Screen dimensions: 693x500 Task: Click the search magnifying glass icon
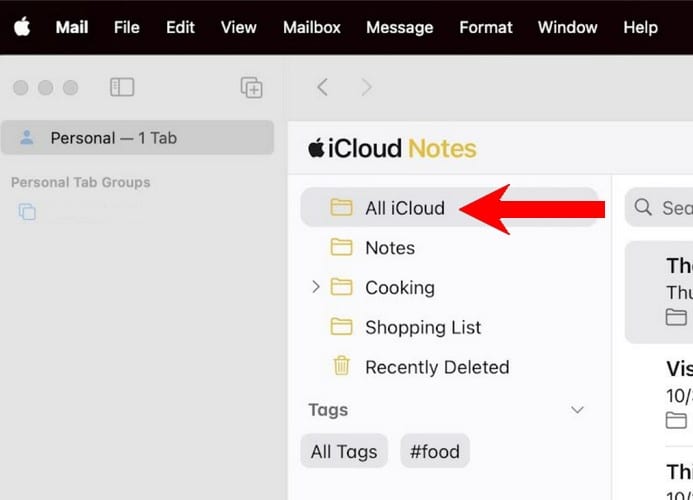(x=643, y=208)
